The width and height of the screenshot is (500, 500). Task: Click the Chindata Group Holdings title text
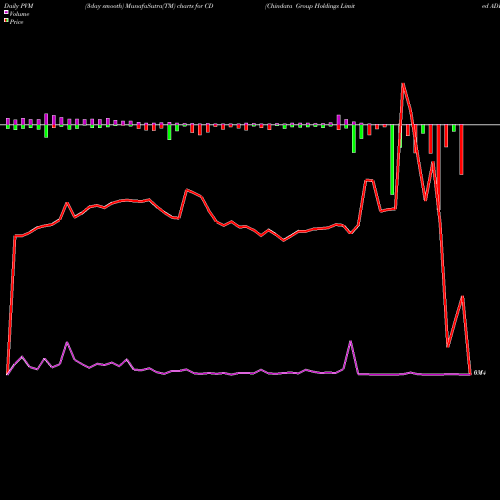310,6
